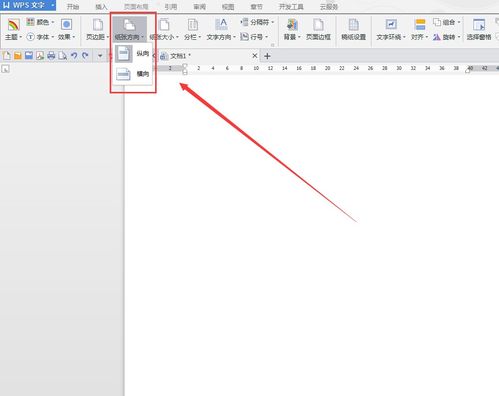
Task: Open the 颜色 theme colors picker
Action: tap(40, 22)
